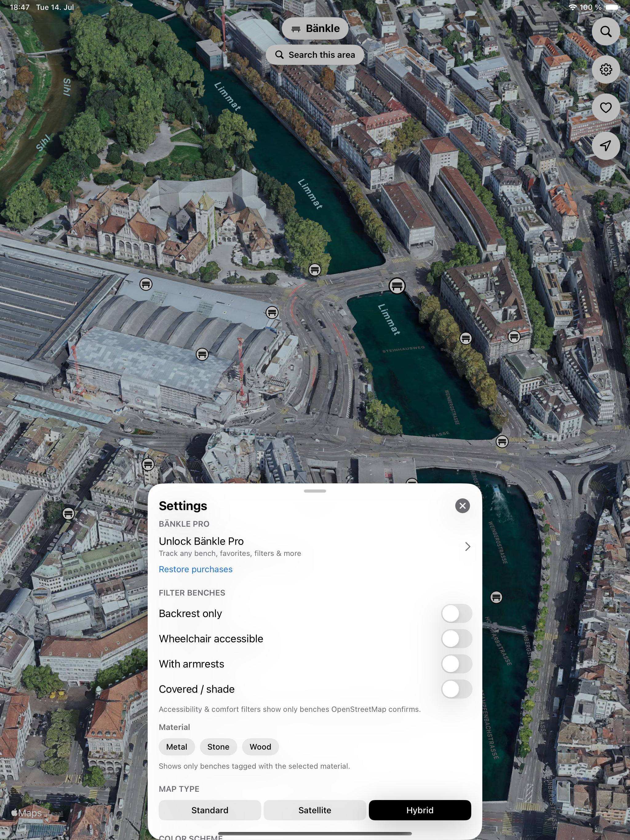
Task: Tap bench marker on station roof corner
Action: tap(146, 284)
